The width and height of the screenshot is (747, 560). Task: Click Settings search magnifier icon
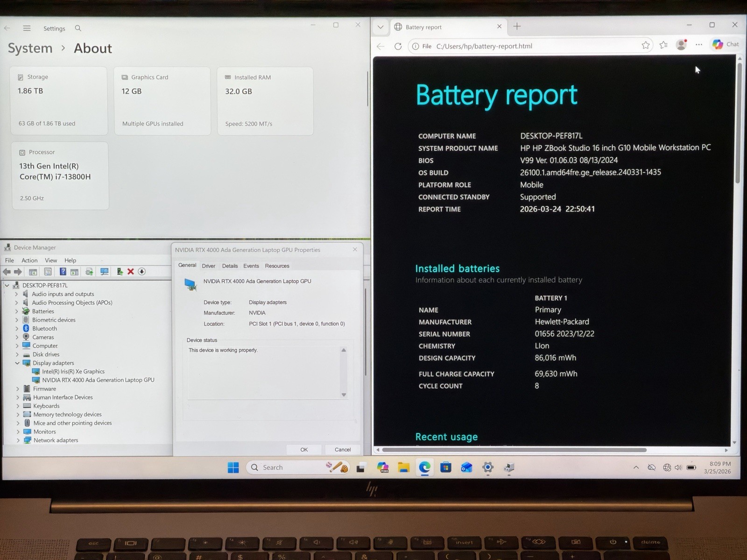pyautogui.click(x=78, y=28)
